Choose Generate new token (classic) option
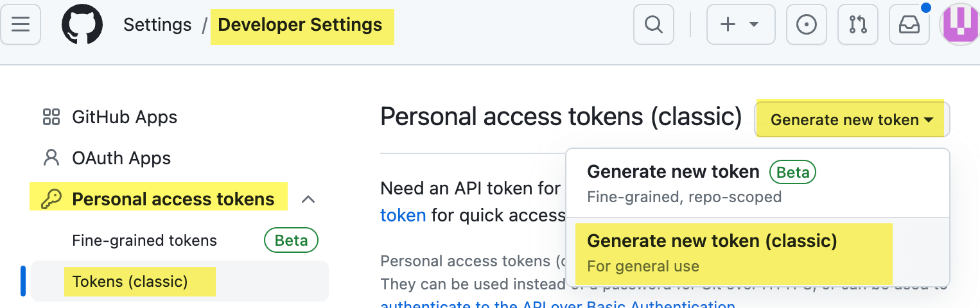Screen dimensions: 980x308 [x=712, y=241]
